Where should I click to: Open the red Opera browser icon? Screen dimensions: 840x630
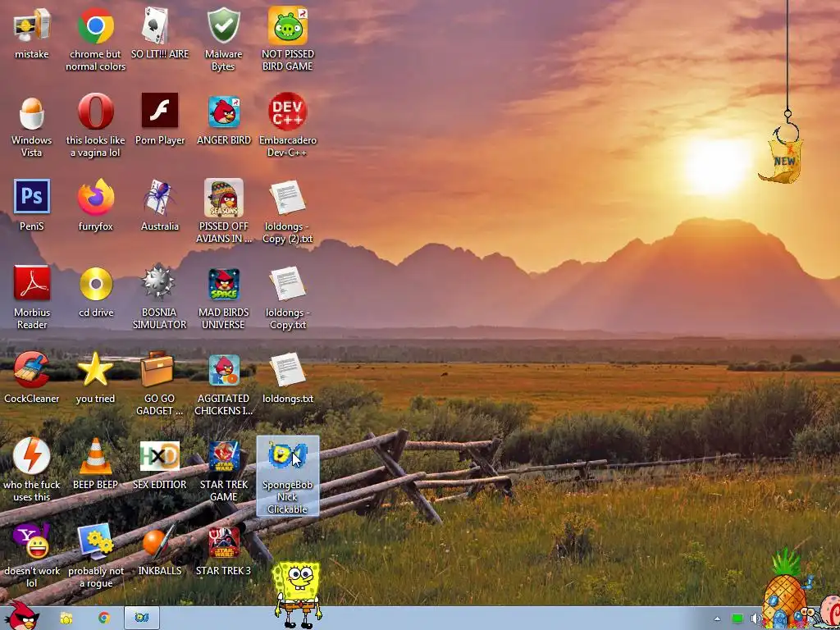click(x=96, y=112)
